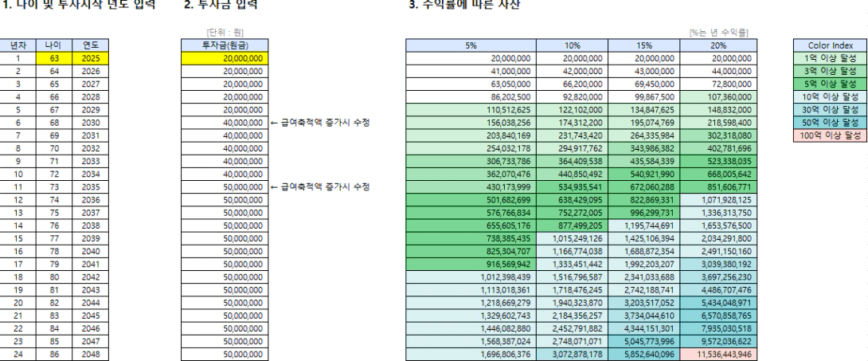The width and height of the screenshot is (868, 361).
Task: Click the '10억 이상 달성' color legend
Action: 830,96
